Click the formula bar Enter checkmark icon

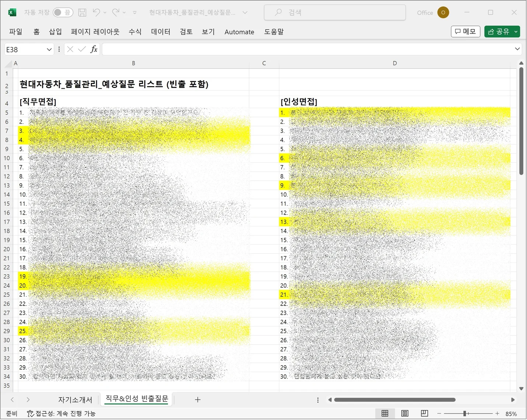[82, 49]
